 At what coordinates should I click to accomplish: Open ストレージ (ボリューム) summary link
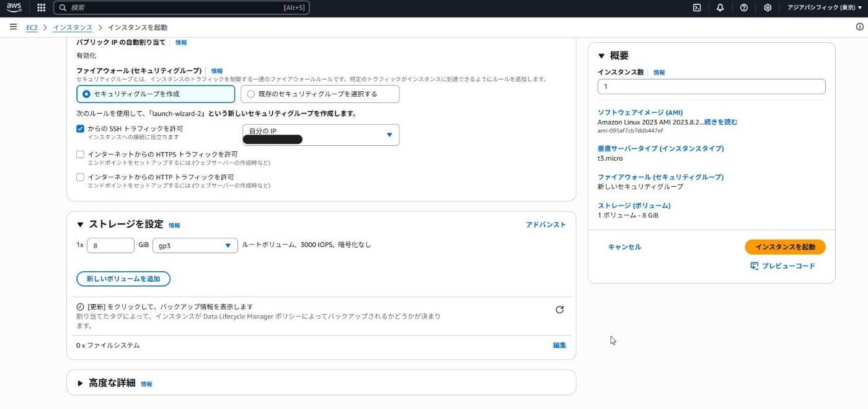coord(634,205)
